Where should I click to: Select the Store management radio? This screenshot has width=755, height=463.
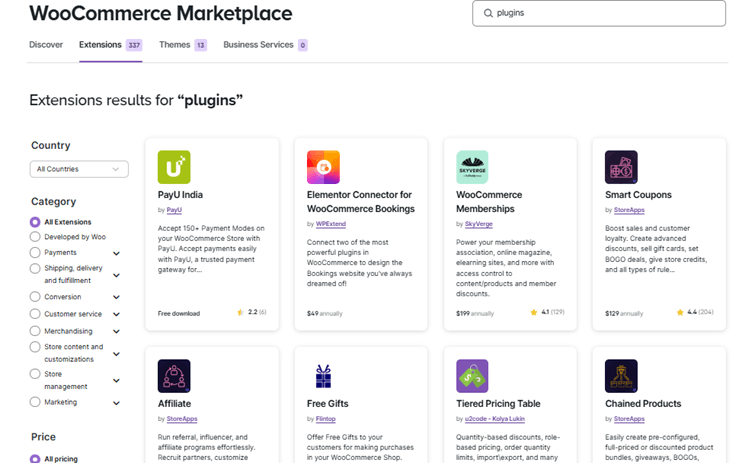click(x=35, y=374)
